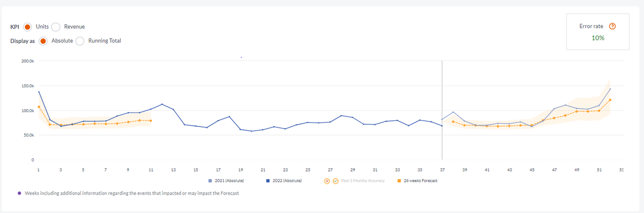Click the vertical current-week line at week 37
This screenshot has height=213, width=644.
tap(442, 110)
